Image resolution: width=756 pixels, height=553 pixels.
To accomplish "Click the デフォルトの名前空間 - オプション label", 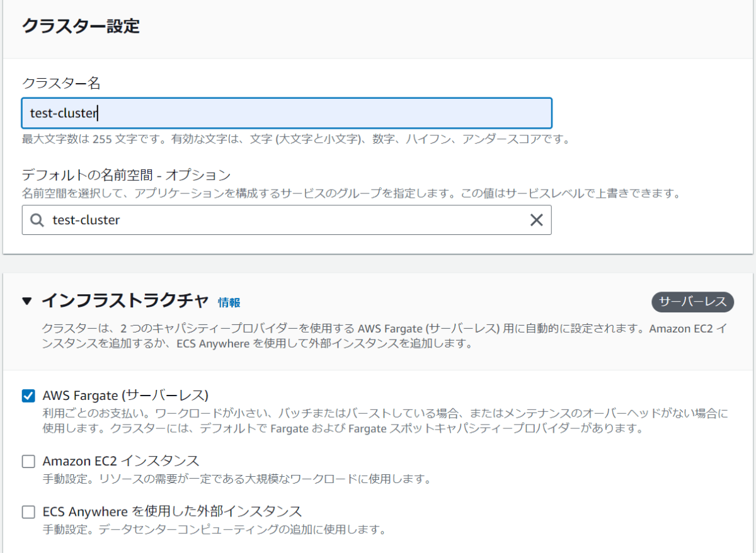I will click(x=127, y=174).
